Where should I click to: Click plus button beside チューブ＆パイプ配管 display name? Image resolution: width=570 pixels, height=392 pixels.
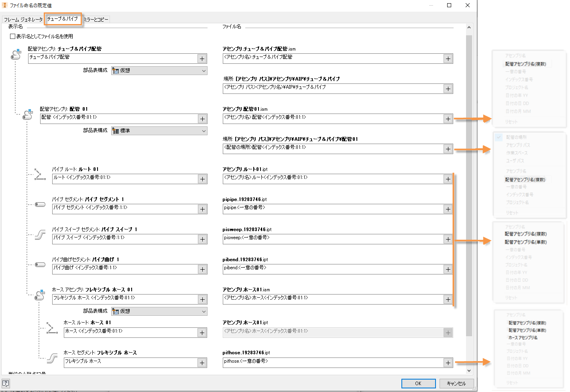pyautogui.click(x=202, y=59)
